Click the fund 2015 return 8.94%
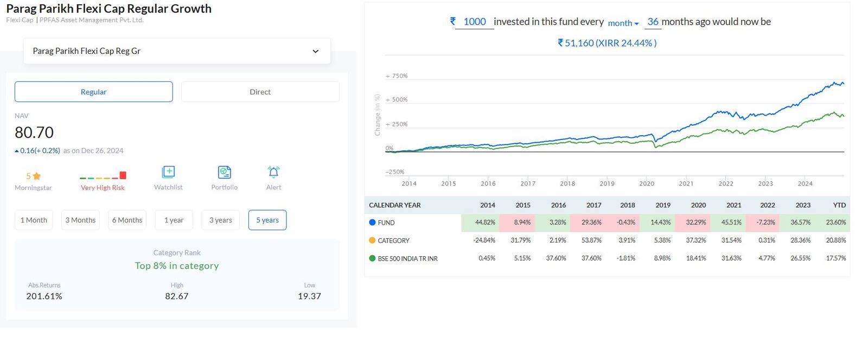The width and height of the screenshot is (868, 337). pyautogui.click(x=522, y=222)
